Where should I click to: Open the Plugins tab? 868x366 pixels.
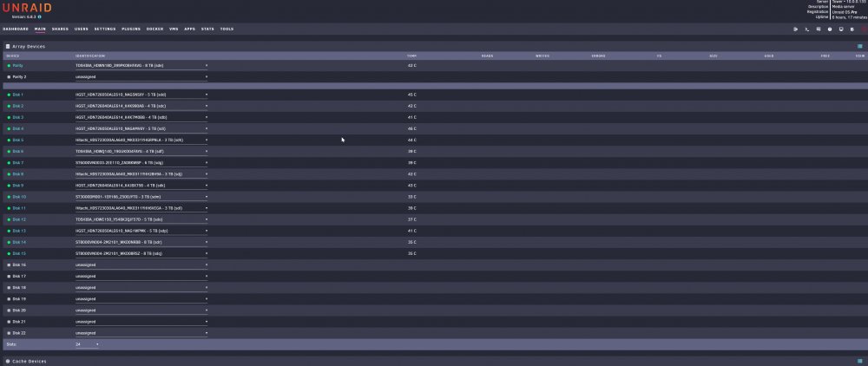[131, 29]
